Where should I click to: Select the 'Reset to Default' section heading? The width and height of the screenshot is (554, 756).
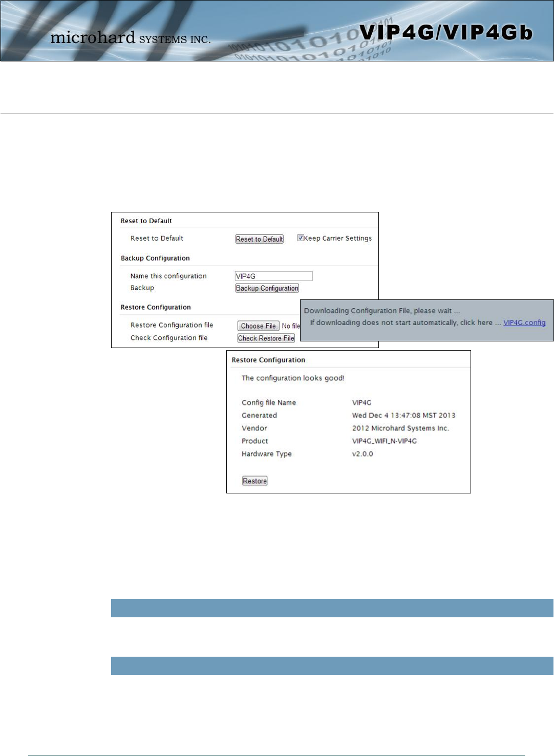(x=146, y=221)
